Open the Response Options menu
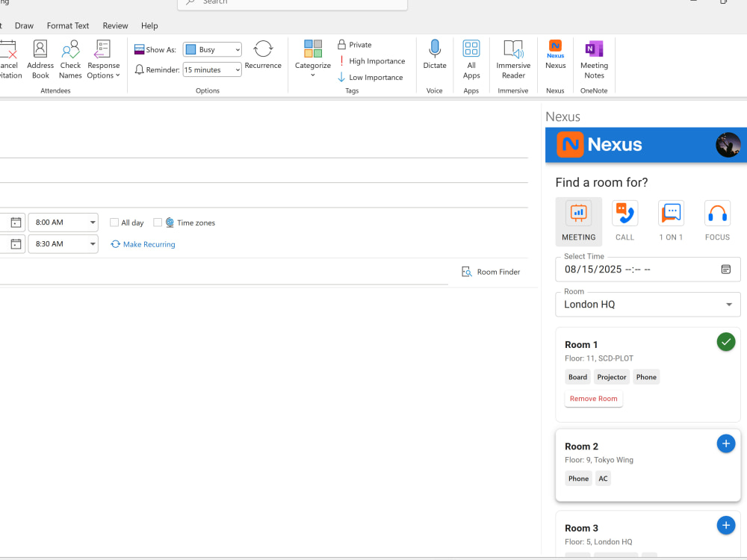 click(x=103, y=60)
